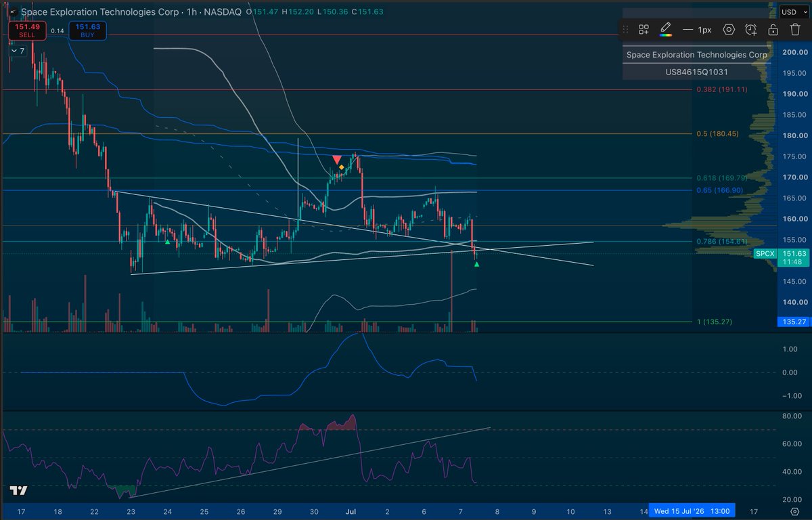Image resolution: width=812 pixels, height=520 pixels.
Task: Click the 0.65 (166.90) Fibonacci label
Action: (x=720, y=190)
